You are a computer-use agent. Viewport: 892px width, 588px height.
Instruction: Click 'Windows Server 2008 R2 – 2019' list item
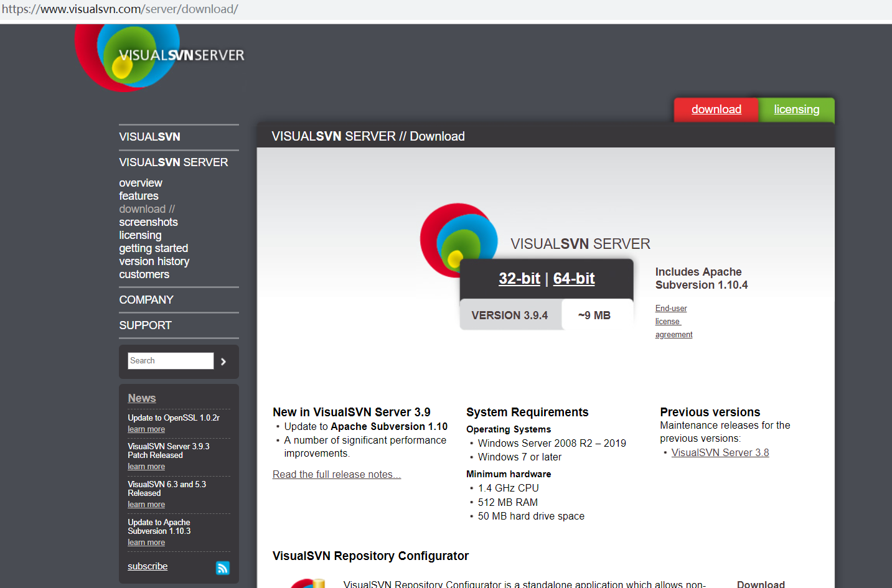point(552,444)
